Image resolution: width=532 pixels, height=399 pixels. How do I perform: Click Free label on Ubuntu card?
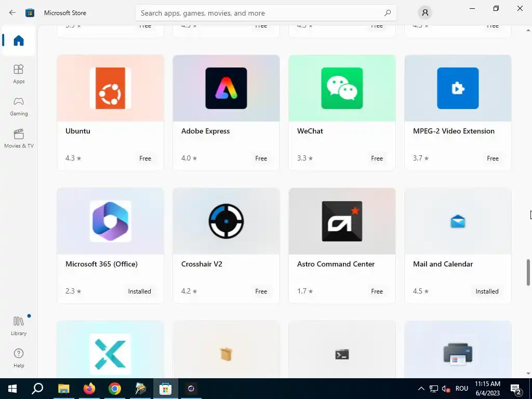(x=145, y=158)
